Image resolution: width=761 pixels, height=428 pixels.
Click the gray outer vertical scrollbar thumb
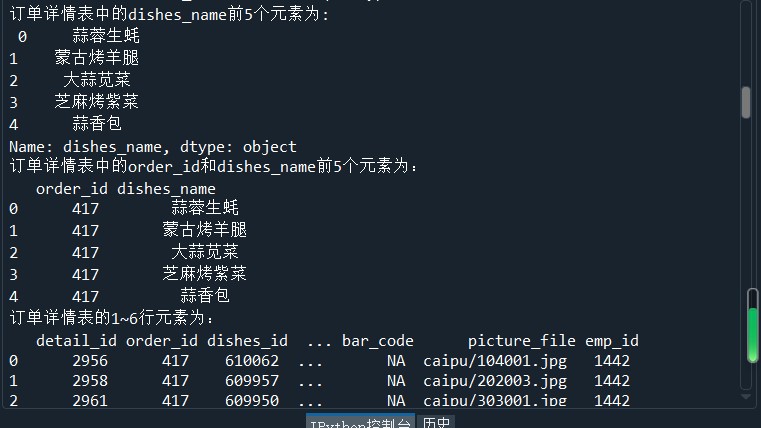click(745, 102)
